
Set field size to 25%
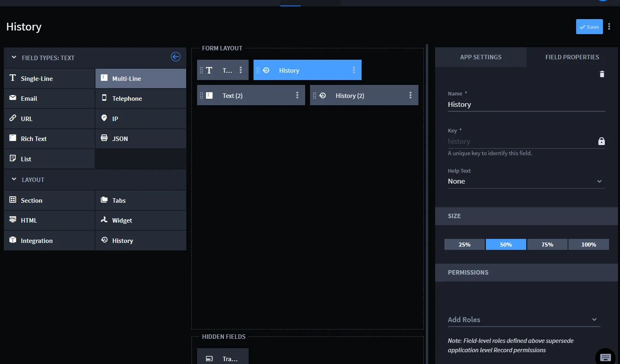[x=464, y=245]
